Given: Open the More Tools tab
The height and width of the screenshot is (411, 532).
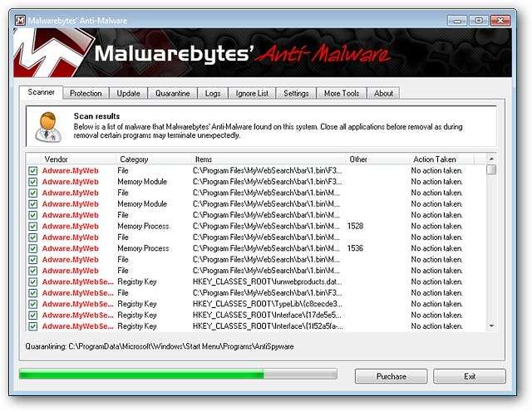Looking at the screenshot, I should 342,93.
